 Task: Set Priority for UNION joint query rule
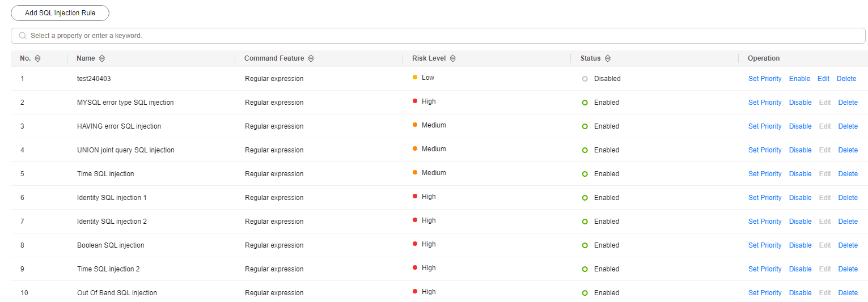(x=765, y=150)
